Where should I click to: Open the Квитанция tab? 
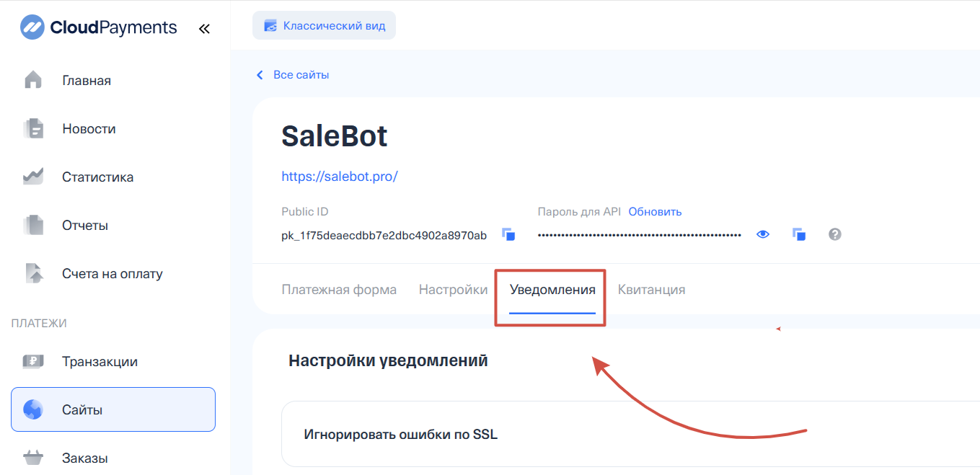pyautogui.click(x=651, y=290)
